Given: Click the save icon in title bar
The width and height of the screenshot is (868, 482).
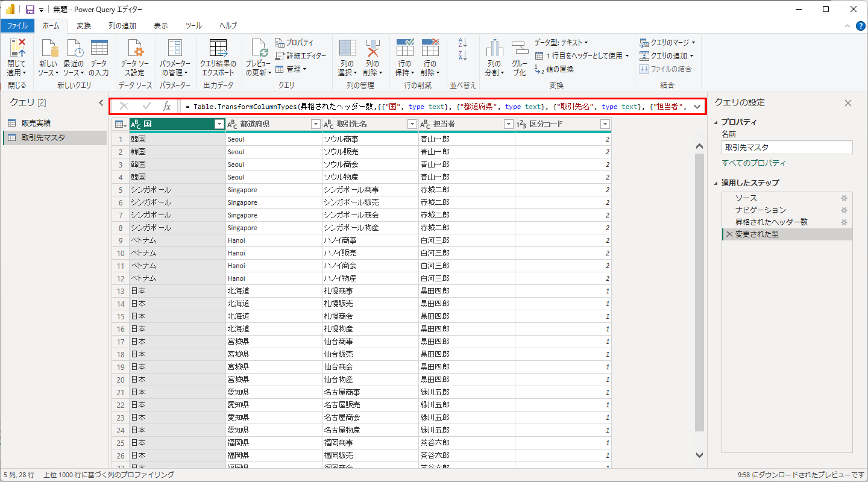Looking at the screenshot, I should [30, 10].
